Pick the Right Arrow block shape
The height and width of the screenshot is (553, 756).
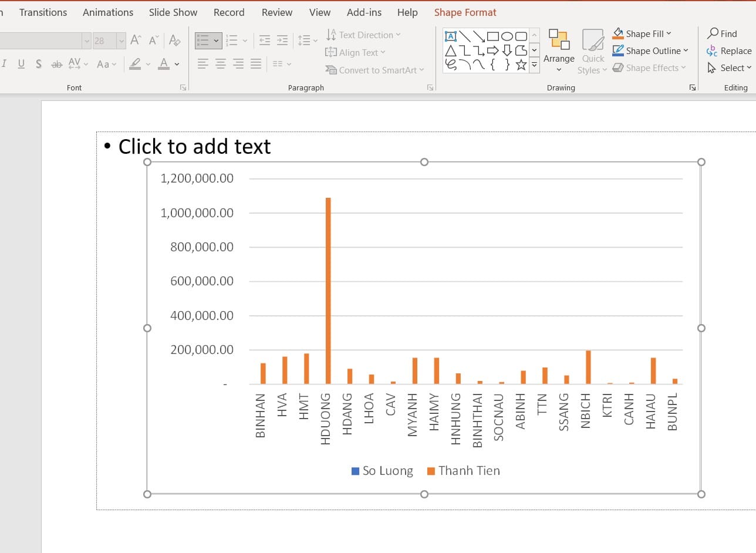pyautogui.click(x=493, y=50)
